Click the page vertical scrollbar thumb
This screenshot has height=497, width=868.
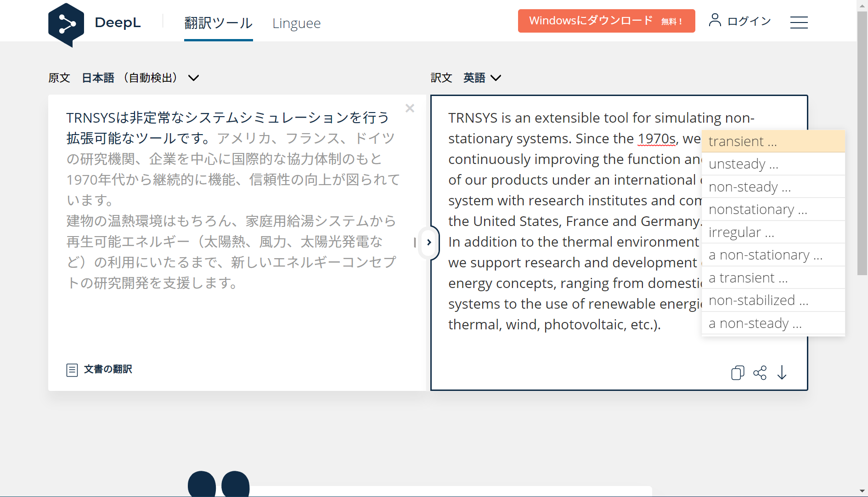tap(862, 142)
